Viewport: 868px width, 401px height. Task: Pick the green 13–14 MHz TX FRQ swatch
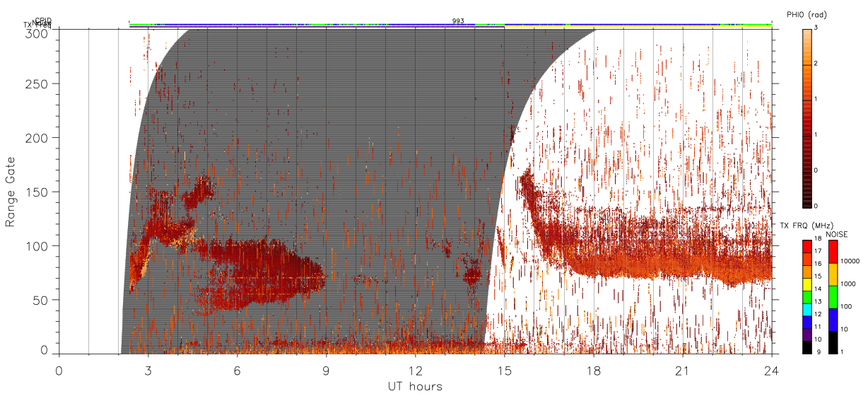click(807, 296)
